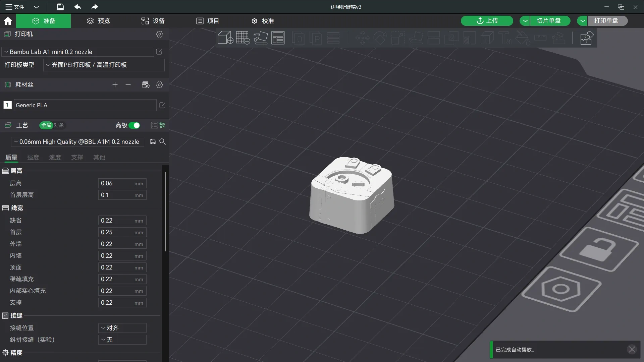Add a filament with plus icon

(115, 85)
